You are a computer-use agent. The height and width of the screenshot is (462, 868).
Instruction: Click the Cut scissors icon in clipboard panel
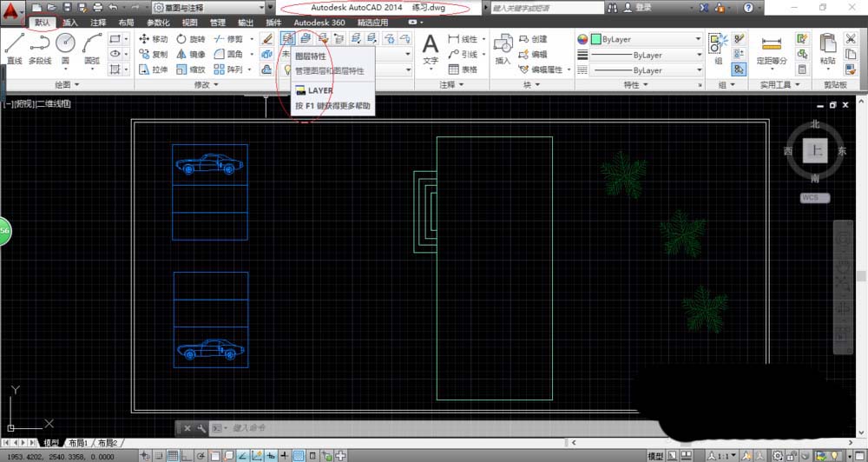(851, 39)
